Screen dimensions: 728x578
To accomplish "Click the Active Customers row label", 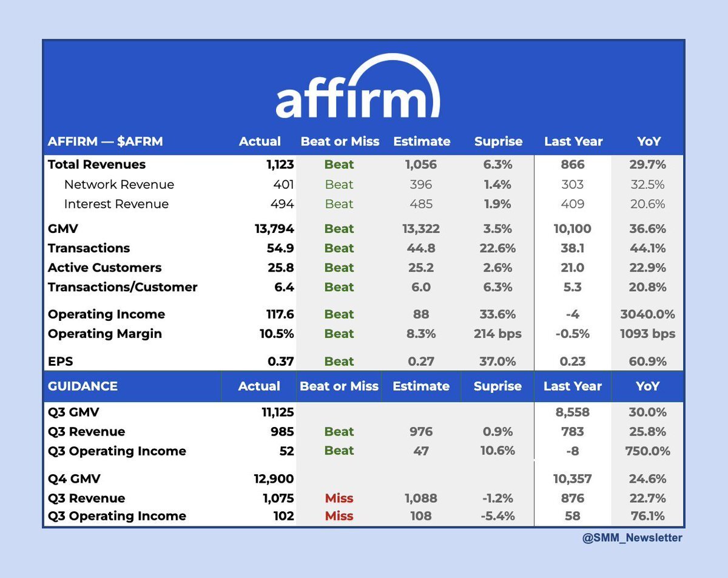I will click(x=104, y=267).
